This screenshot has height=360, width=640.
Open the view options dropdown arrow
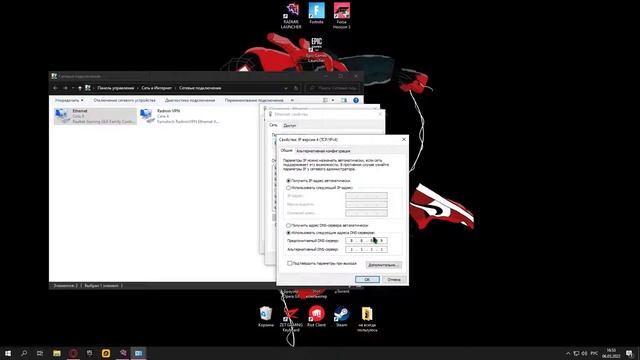[x=333, y=100]
